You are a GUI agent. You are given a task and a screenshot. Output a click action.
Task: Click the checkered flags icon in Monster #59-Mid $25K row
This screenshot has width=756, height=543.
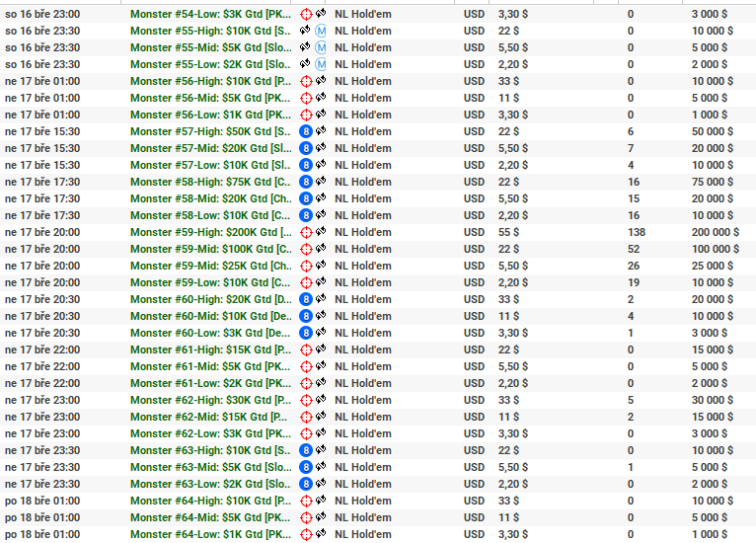click(321, 266)
